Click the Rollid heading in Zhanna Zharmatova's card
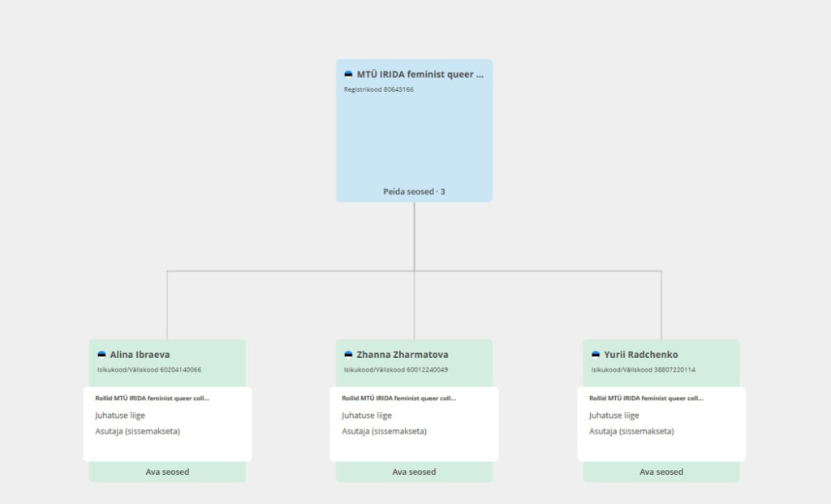The height and width of the screenshot is (504, 831). point(399,398)
